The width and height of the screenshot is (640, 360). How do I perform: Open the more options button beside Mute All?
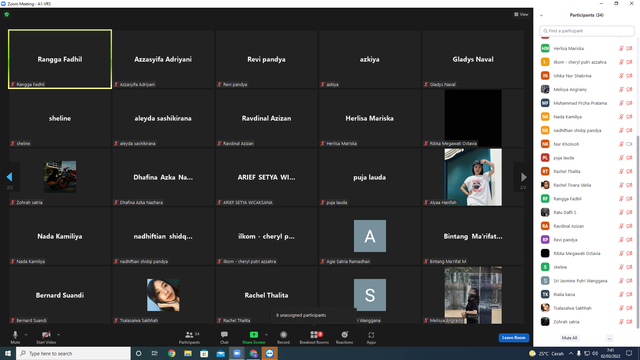pyautogui.click(x=609, y=338)
